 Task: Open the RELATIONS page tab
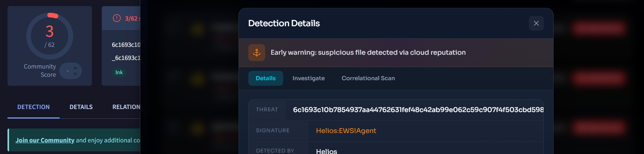click(x=126, y=107)
